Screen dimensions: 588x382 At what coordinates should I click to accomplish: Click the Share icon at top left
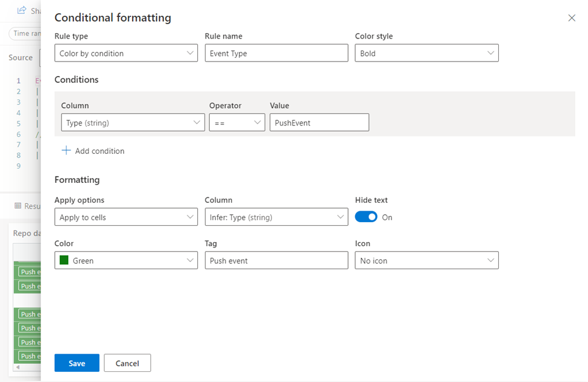[x=22, y=10]
